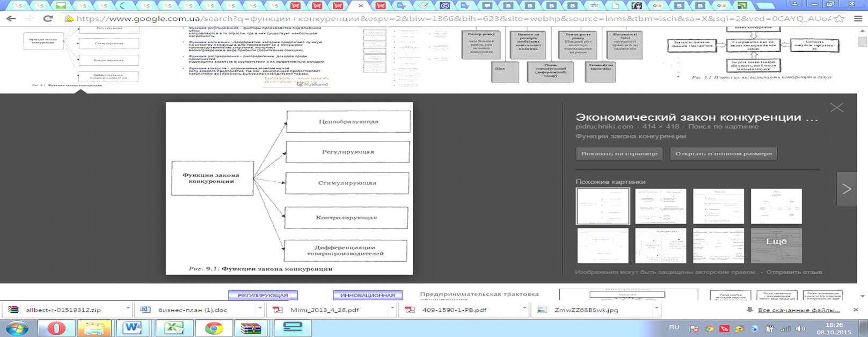Expand options arrow for 409-1590-1-PB.pdf
This screenshot has height=337, width=868.
coord(524,310)
